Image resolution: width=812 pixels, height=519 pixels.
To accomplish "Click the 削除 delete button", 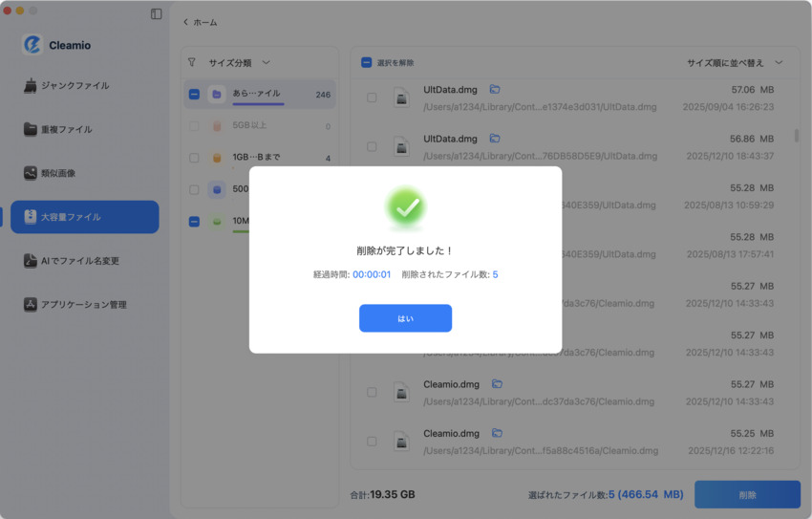I will (747, 495).
